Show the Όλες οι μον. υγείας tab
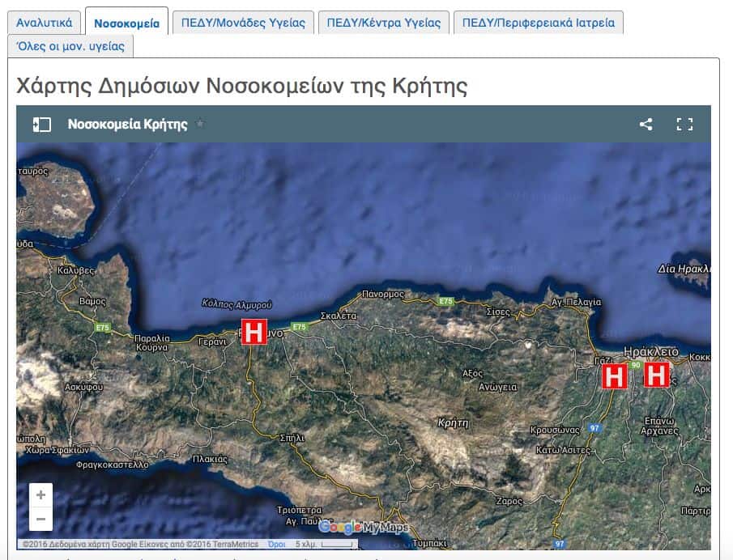Screen dimensions: 733x560 (70, 46)
